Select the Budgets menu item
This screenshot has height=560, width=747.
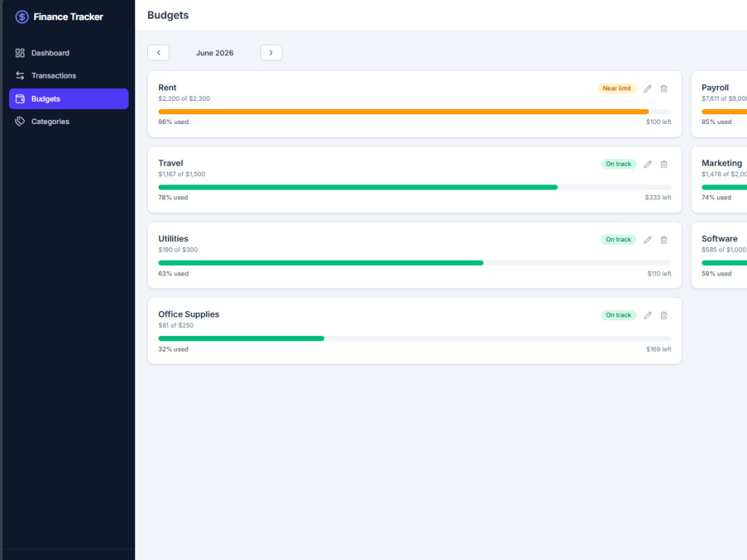point(69,99)
